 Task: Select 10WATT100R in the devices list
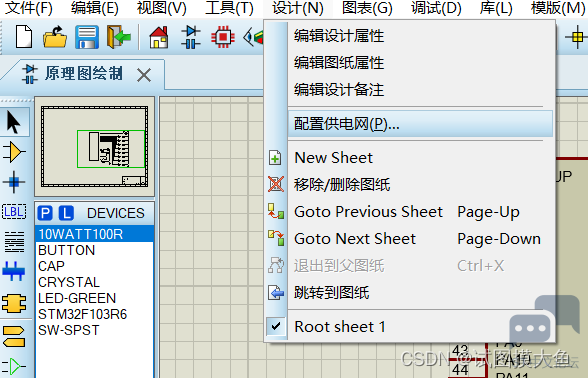coord(94,234)
